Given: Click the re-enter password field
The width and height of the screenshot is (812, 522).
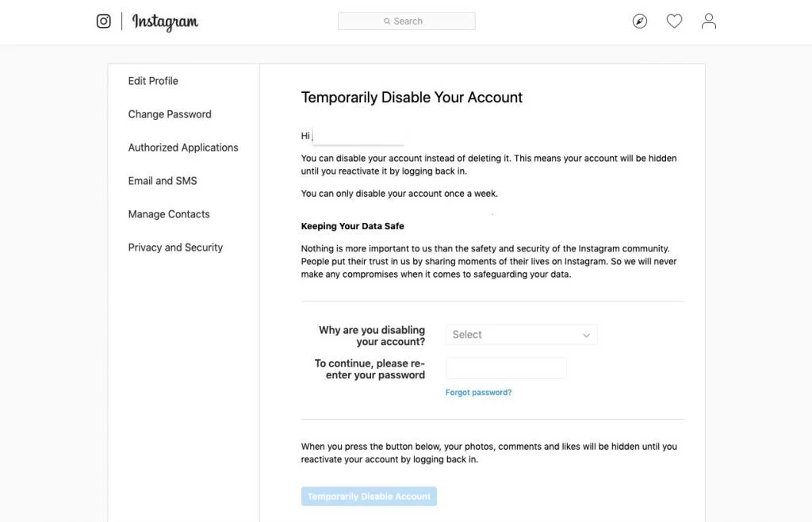Looking at the screenshot, I should [x=506, y=368].
